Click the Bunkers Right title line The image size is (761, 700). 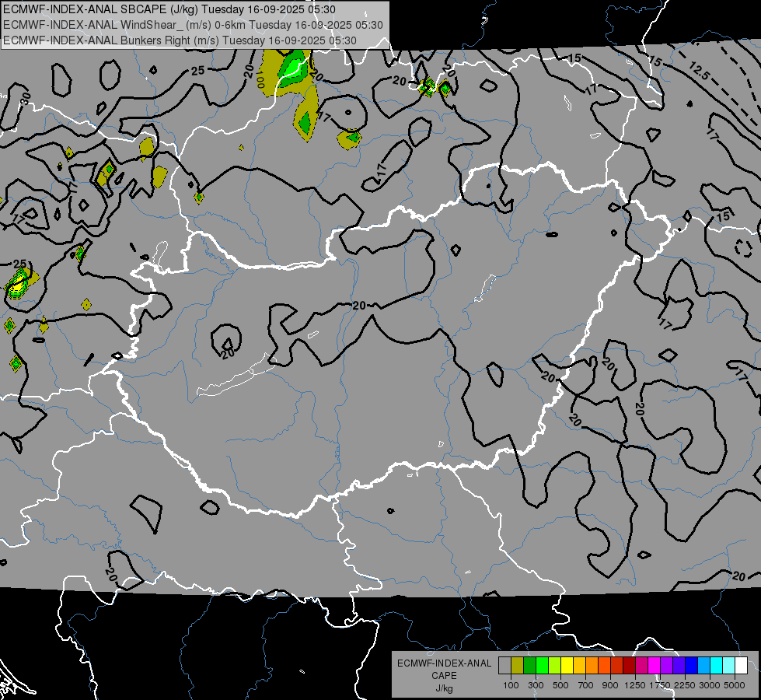tap(180, 40)
